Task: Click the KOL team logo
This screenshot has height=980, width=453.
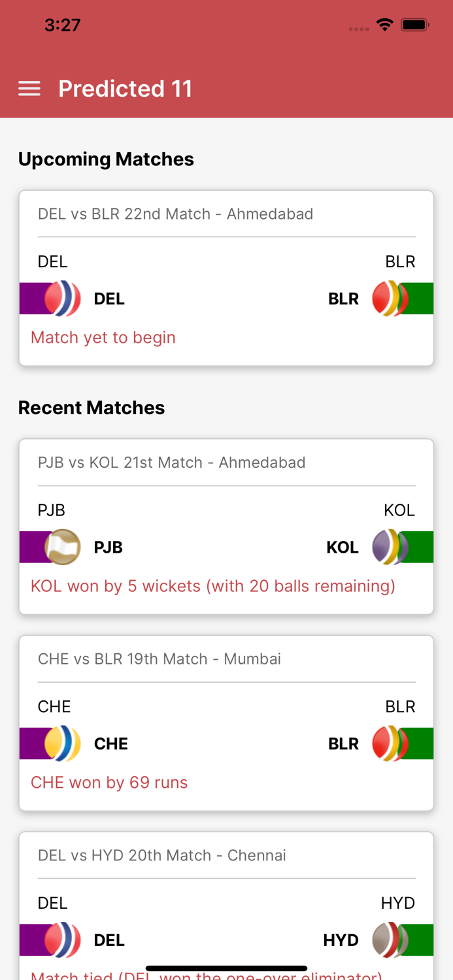Action: click(399, 546)
